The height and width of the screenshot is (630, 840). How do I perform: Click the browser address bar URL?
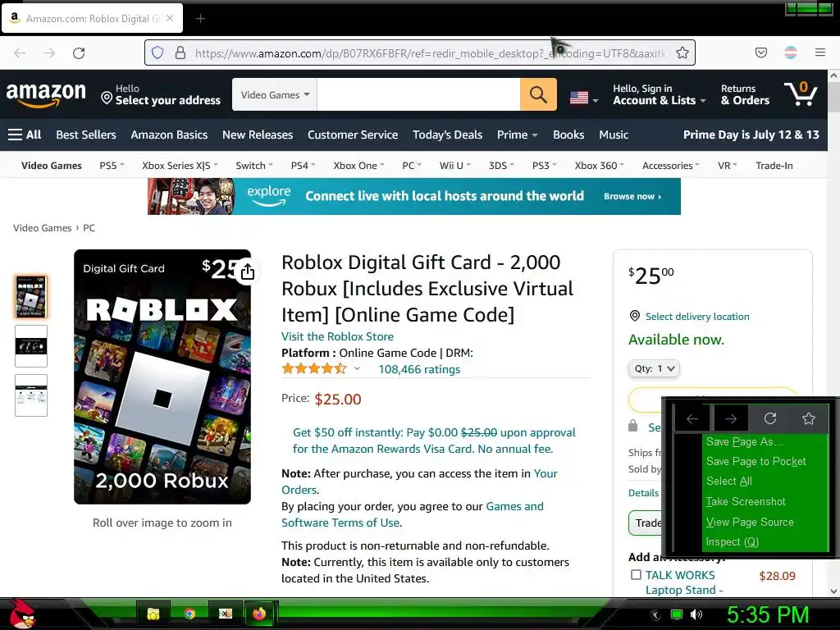tap(430, 53)
